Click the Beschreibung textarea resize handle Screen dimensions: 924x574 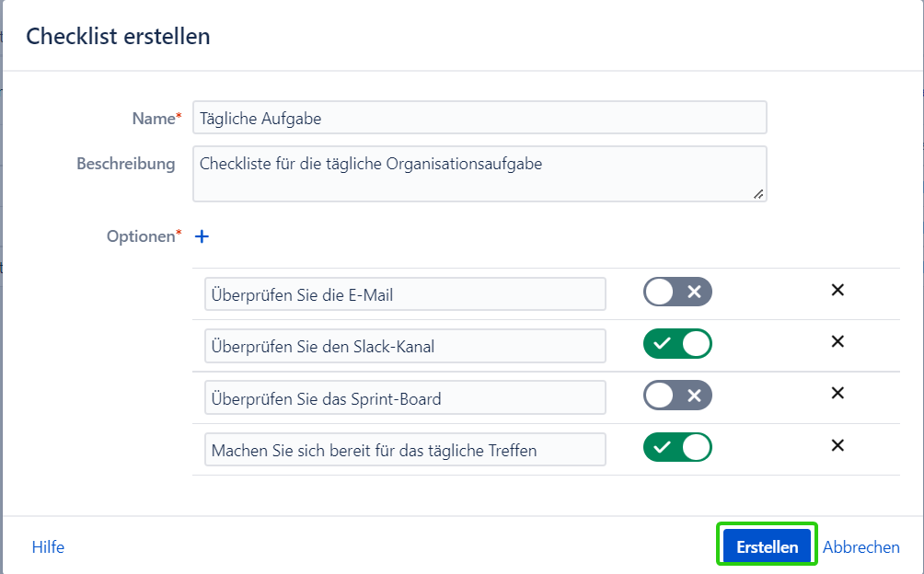coord(758,194)
